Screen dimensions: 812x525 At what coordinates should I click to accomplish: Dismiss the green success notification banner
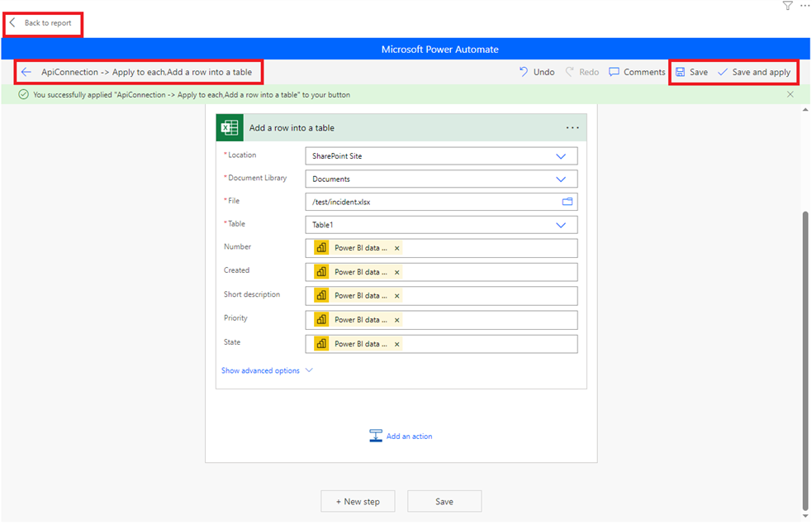tap(791, 95)
